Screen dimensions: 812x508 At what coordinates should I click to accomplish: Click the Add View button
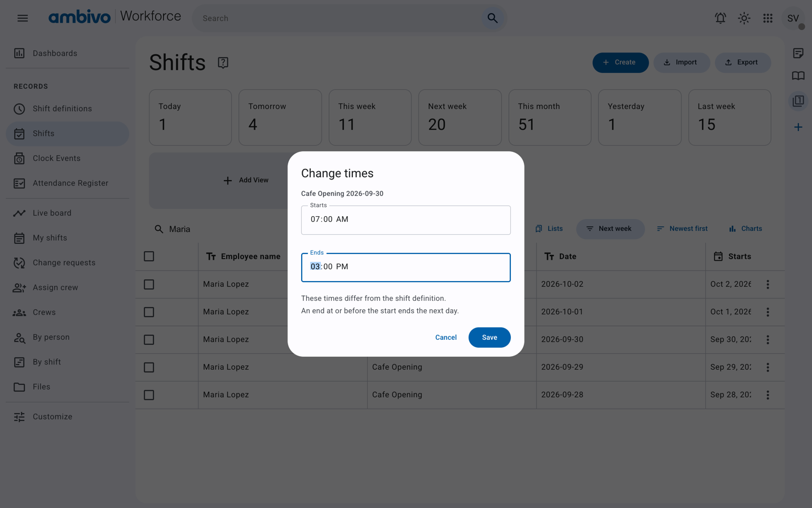246,181
